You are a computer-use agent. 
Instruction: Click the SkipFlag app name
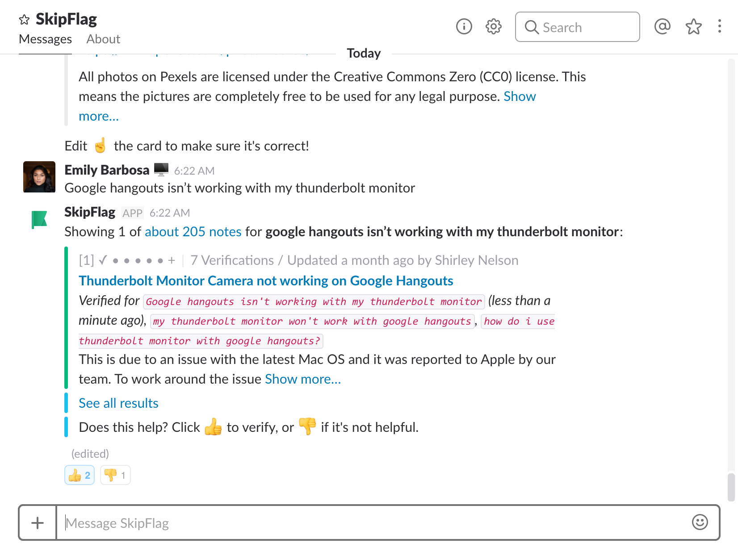click(90, 212)
